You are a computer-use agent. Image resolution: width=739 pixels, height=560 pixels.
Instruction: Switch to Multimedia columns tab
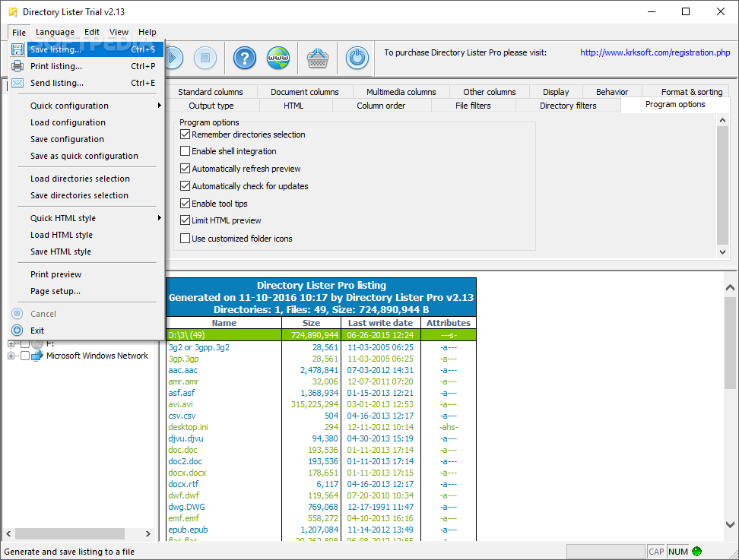pos(401,92)
